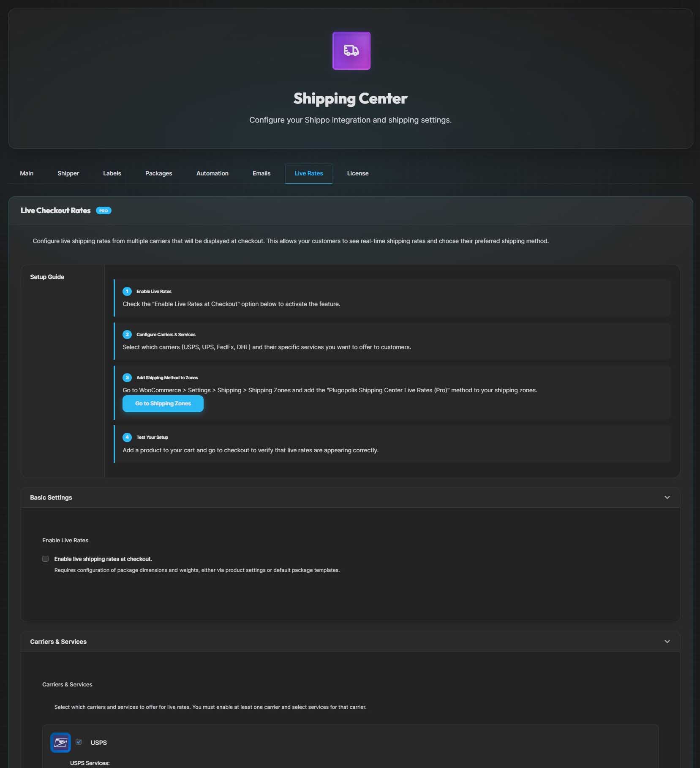Click the Go to Shipping Zones button
The height and width of the screenshot is (768, 700).
[x=163, y=404]
